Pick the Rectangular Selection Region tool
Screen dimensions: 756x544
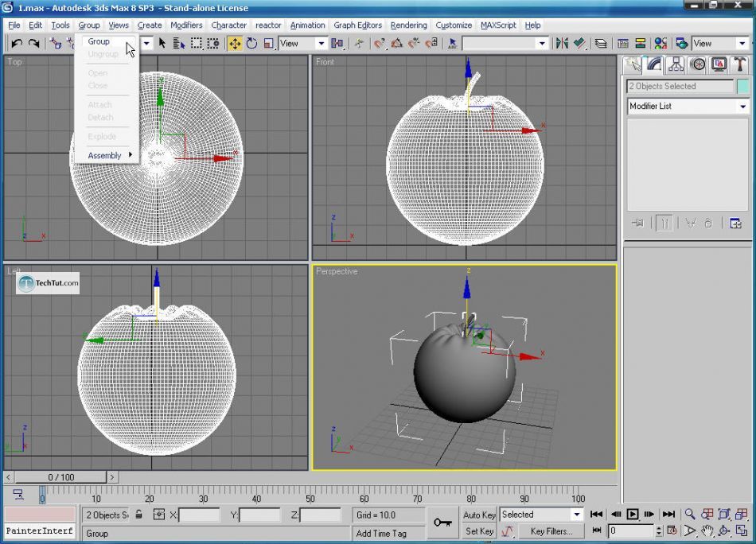point(197,44)
